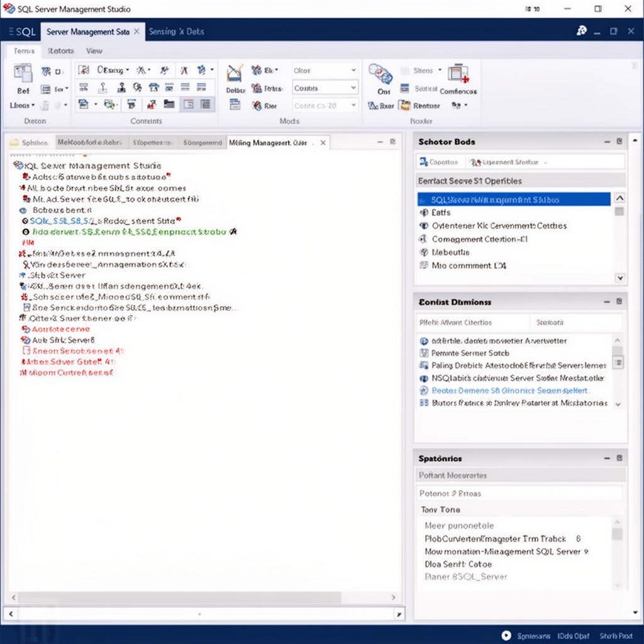The width and height of the screenshot is (644, 644).
Task: Open the Sltens dropdown in the ribbon
Action: 421,70
